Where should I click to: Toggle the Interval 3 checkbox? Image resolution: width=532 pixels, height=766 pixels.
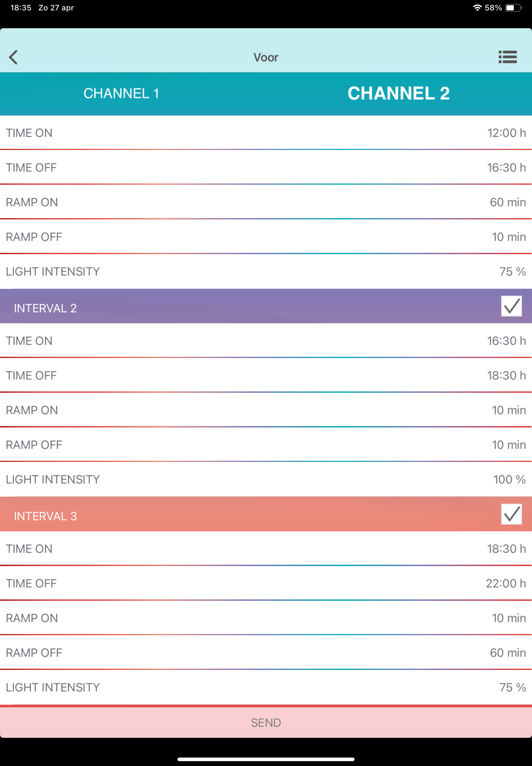[x=511, y=514]
